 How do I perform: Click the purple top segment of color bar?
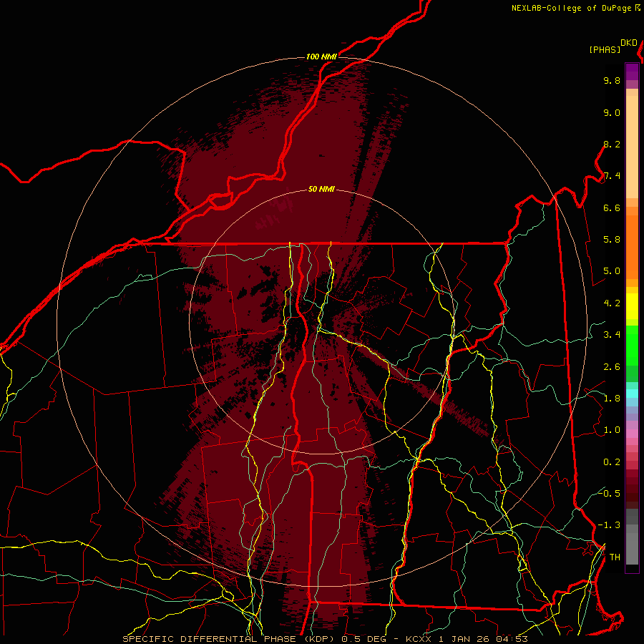[632, 72]
